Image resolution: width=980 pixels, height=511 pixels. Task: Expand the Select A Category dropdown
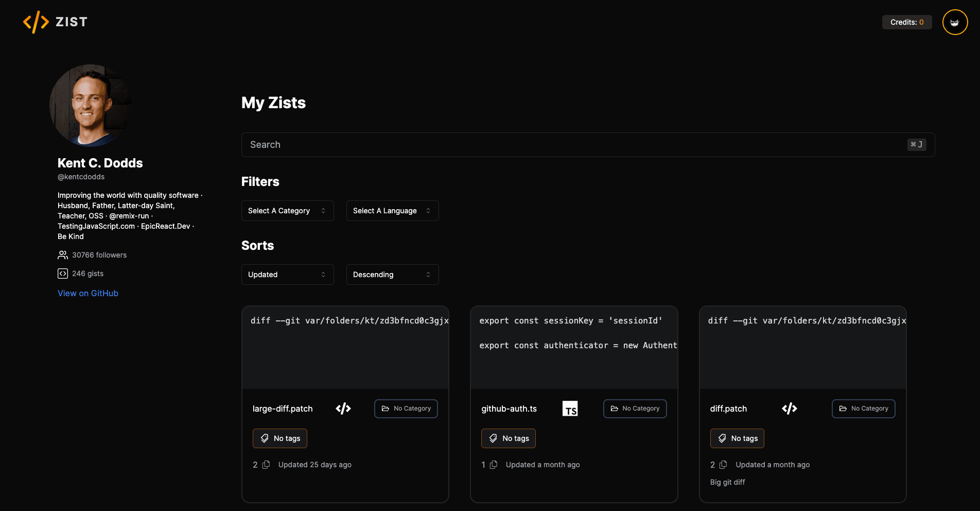[287, 211]
